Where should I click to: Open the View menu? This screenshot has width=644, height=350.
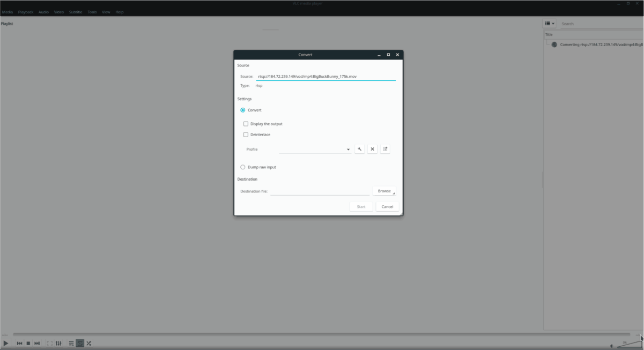click(106, 12)
